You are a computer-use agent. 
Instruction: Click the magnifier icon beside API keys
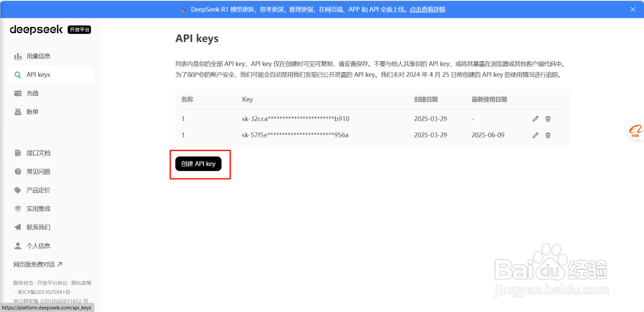(18, 75)
